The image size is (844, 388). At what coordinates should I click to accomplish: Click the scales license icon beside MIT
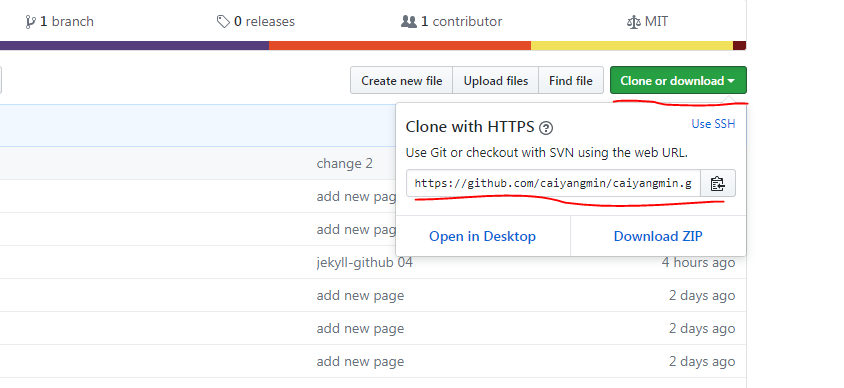634,22
